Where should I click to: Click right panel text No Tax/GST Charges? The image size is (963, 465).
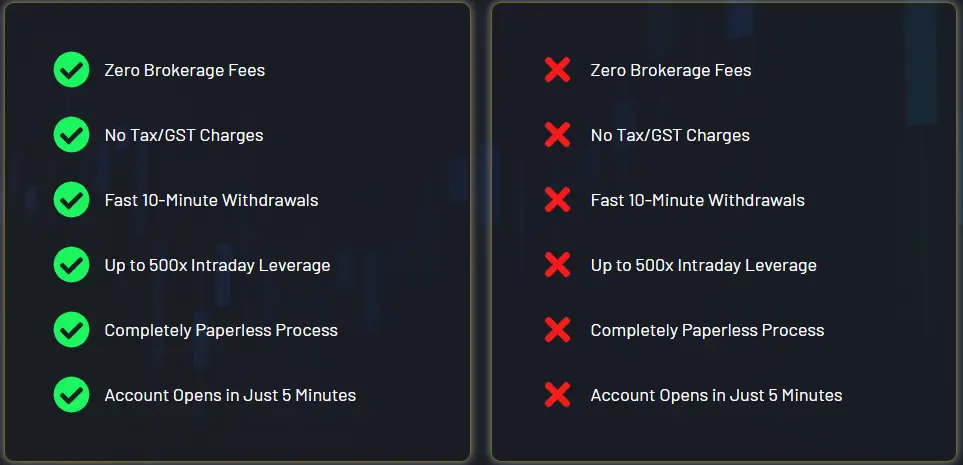670,135
